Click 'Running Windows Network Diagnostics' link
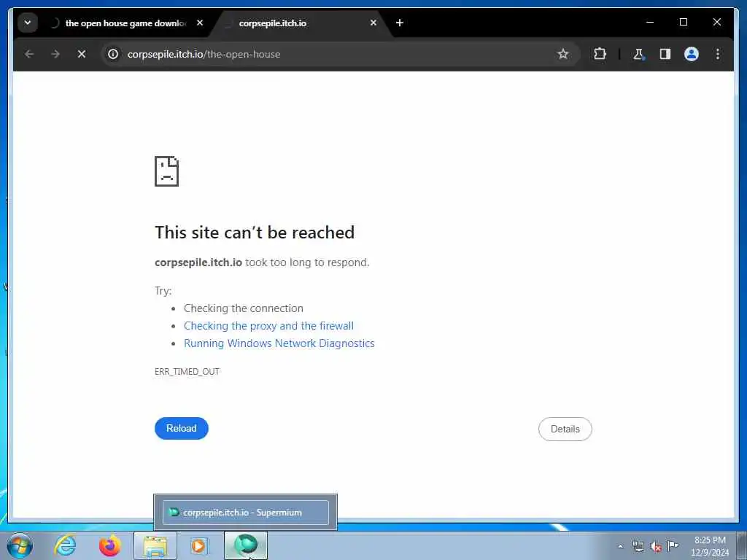Viewport: 747px width, 560px height. [279, 343]
